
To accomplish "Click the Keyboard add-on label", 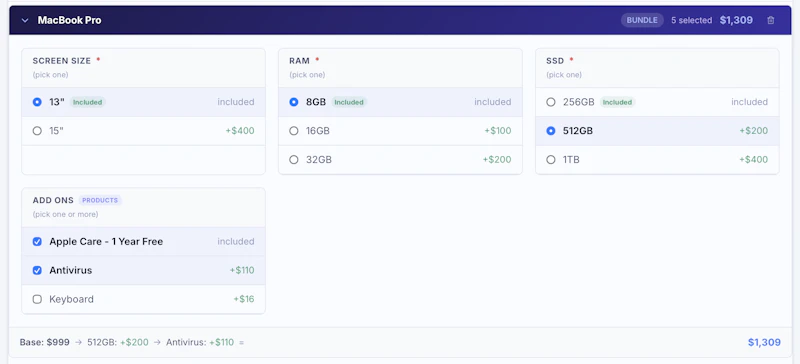I will pos(71,299).
